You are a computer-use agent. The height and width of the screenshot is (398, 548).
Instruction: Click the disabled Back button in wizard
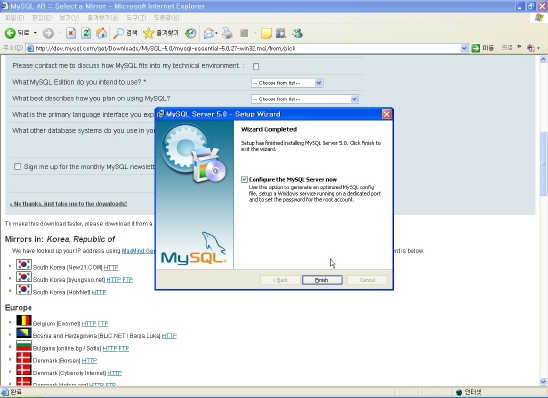coord(280,280)
